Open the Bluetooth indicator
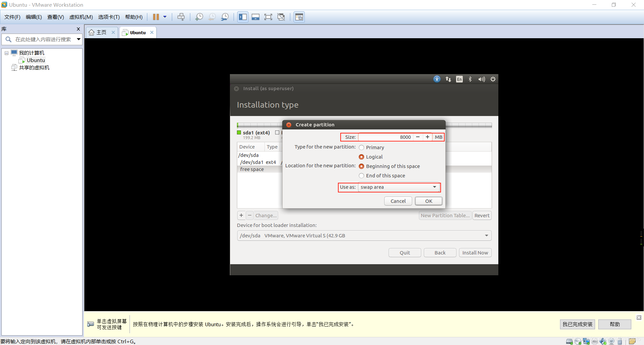 click(x=470, y=79)
